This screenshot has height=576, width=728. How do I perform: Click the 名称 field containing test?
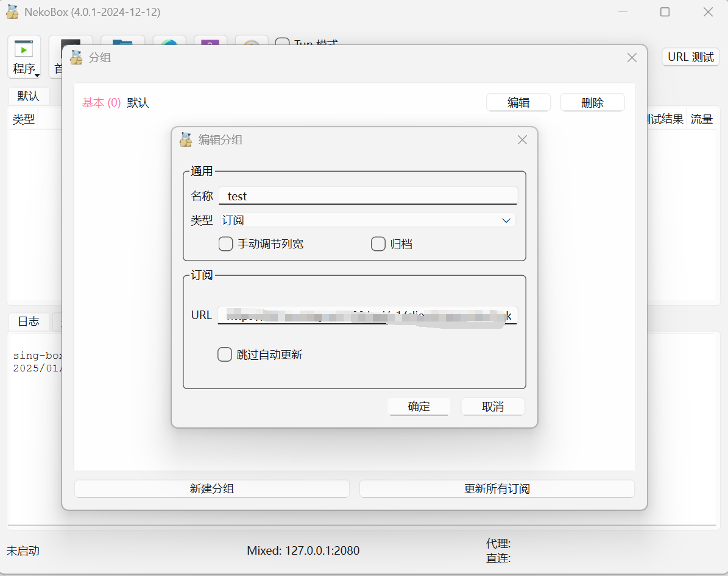368,196
